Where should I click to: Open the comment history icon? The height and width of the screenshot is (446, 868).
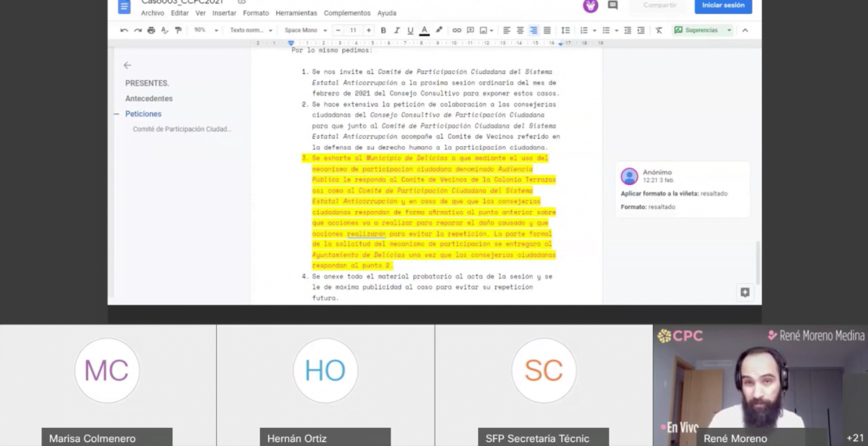(x=612, y=5)
